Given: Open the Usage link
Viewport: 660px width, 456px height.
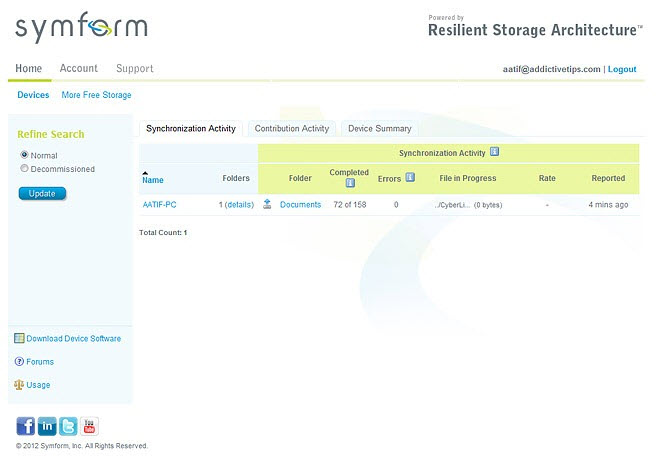Looking at the screenshot, I should tap(38, 385).
